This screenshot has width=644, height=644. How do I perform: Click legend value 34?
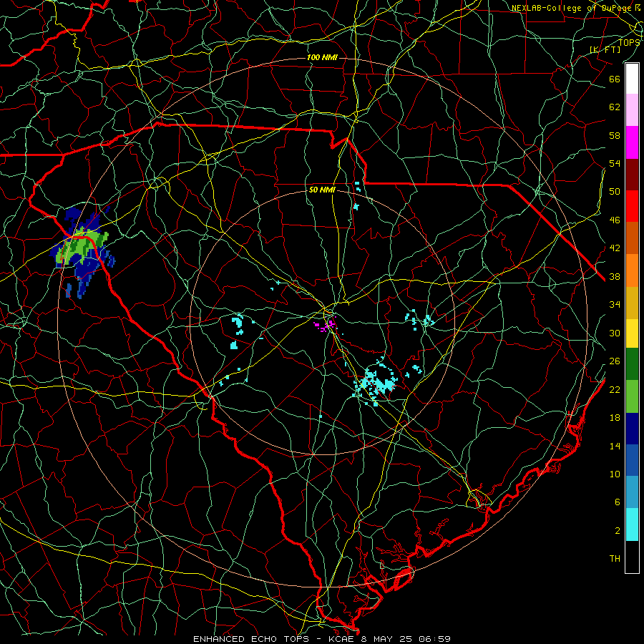pyautogui.click(x=615, y=305)
